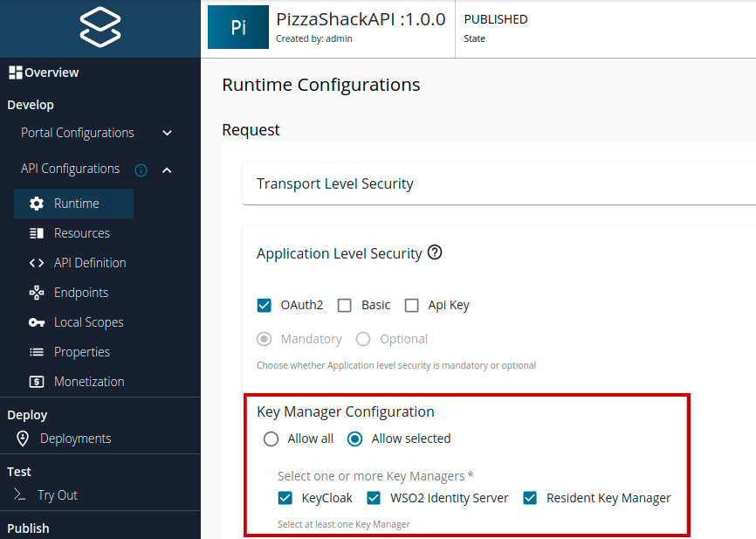
Task: Uncheck the KeyCloak key manager
Action: [285, 497]
